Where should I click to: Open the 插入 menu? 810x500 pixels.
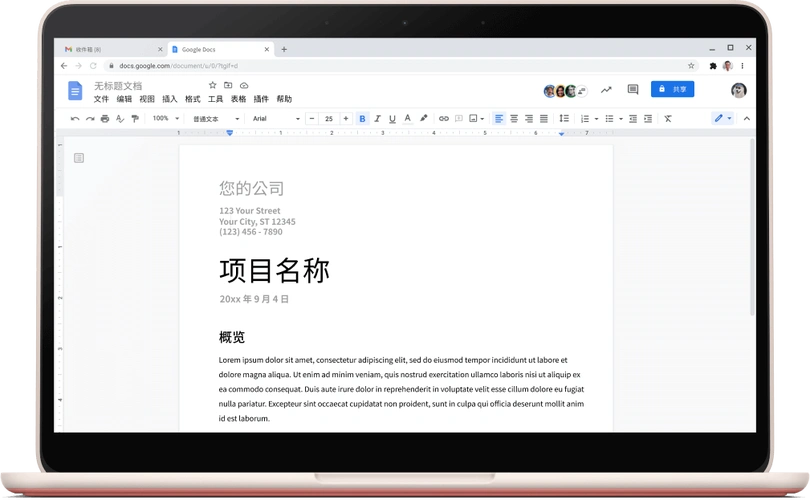169,99
